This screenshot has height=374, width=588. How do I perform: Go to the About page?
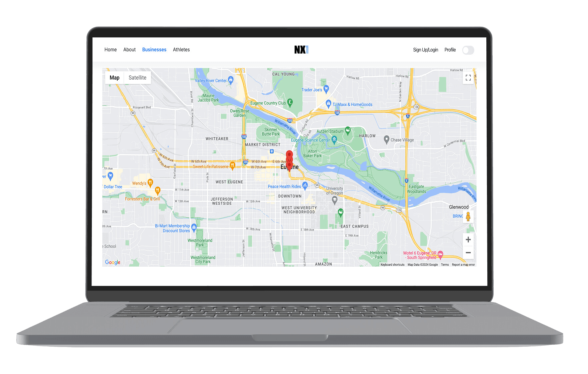[x=129, y=50]
